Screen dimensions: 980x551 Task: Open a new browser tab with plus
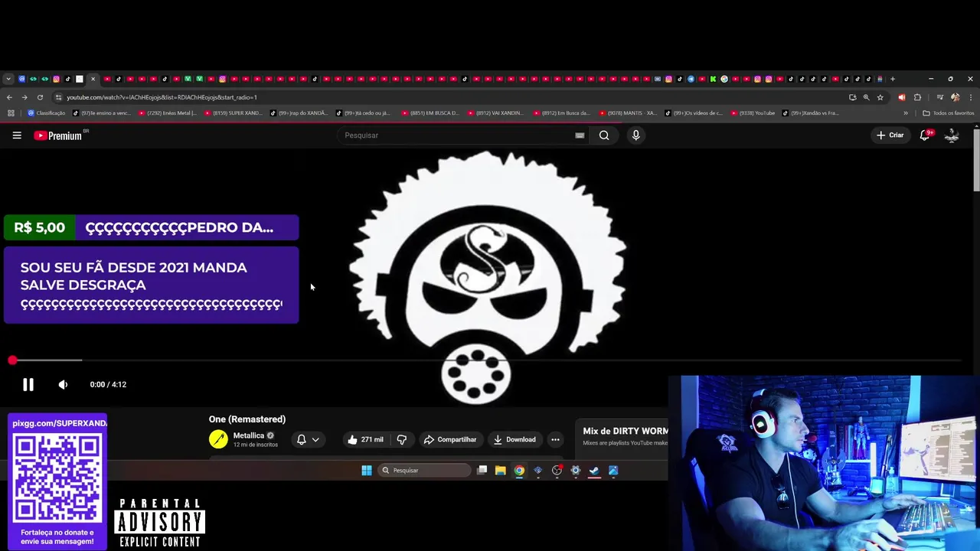pyautogui.click(x=893, y=79)
